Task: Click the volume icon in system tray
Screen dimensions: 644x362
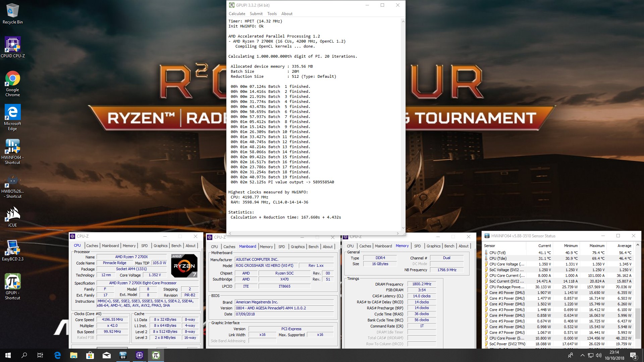Action: pyautogui.click(x=599, y=355)
